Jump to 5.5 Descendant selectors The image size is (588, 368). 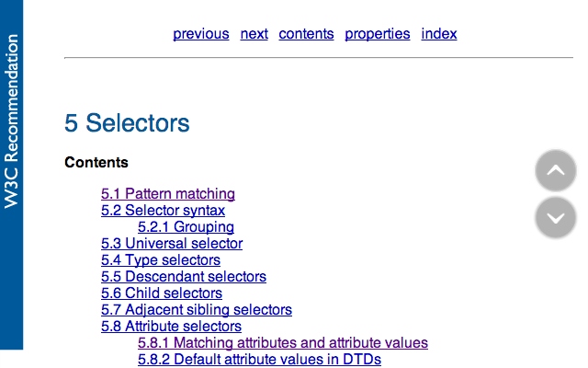point(184,277)
